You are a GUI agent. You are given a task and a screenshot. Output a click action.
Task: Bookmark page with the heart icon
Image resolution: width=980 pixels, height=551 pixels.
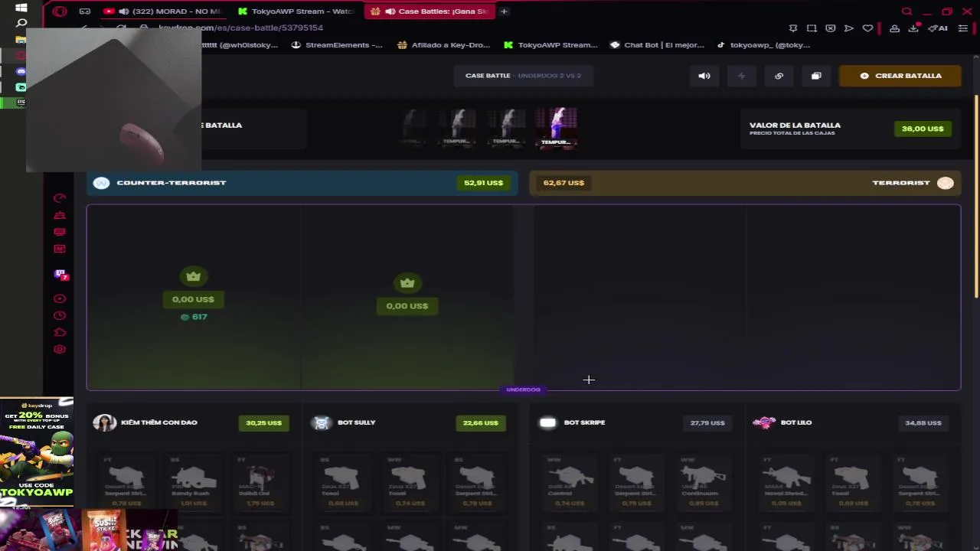[x=867, y=28]
